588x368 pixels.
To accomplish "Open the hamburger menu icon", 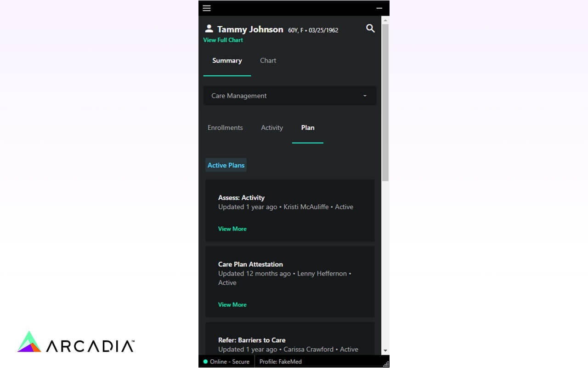I will [x=207, y=8].
